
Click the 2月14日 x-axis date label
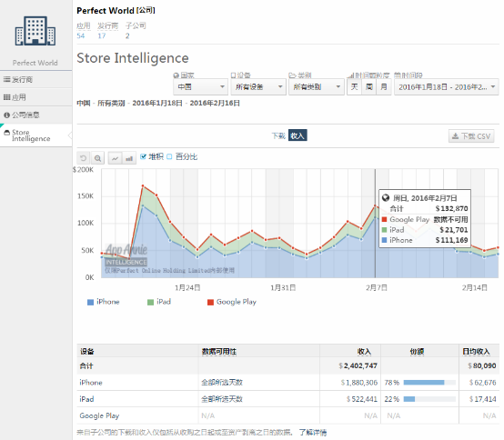(x=474, y=288)
